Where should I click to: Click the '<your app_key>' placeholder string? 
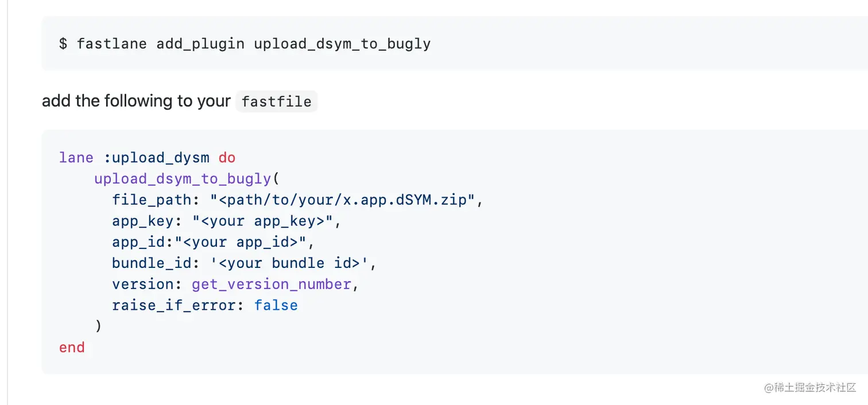(267, 221)
